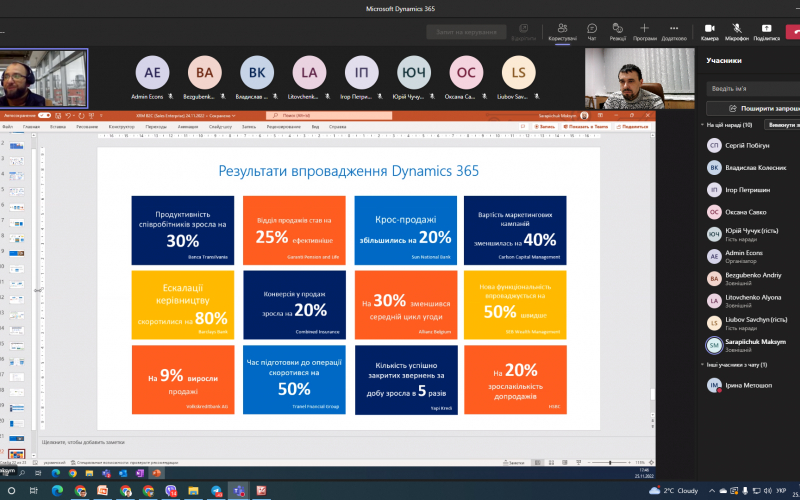
Task: Open the Конструктор ribbon tab
Action: 121,127
